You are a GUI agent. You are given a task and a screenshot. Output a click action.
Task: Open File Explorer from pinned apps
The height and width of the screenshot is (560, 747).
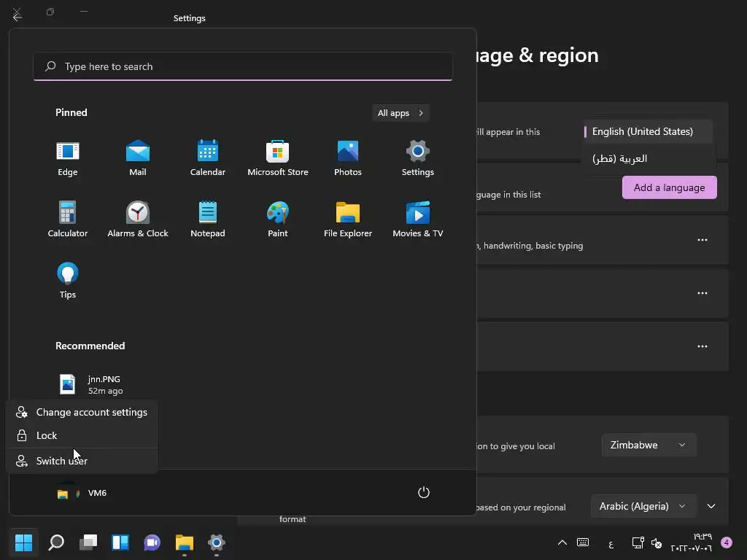348,219
